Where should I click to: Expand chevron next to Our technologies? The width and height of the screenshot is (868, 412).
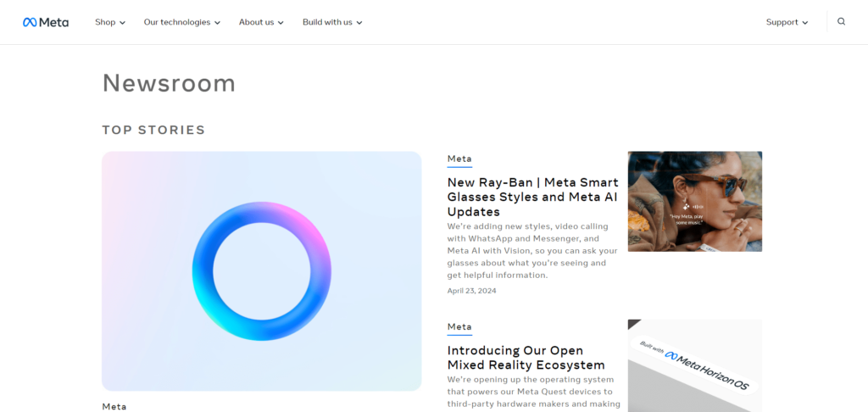(218, 23)
